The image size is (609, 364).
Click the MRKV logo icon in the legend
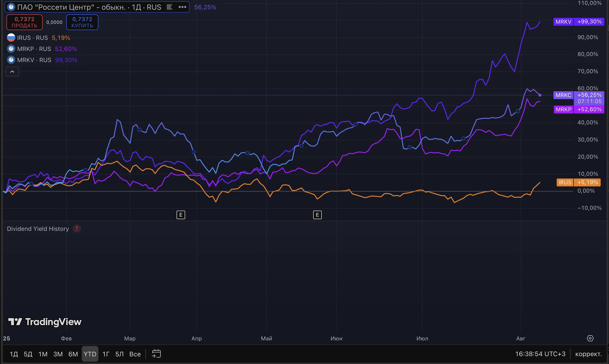point(11,60)
